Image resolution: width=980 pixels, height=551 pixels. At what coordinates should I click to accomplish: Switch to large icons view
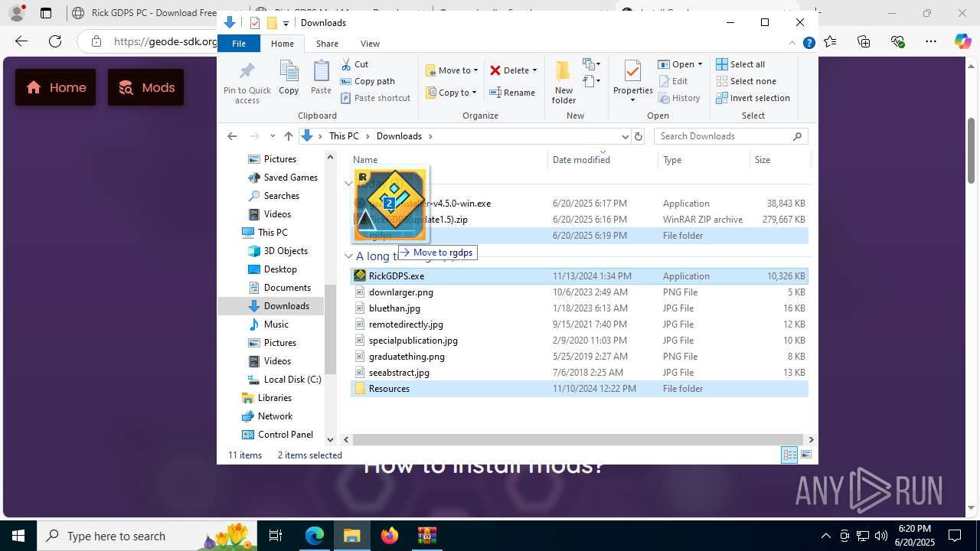click(806, 455)
